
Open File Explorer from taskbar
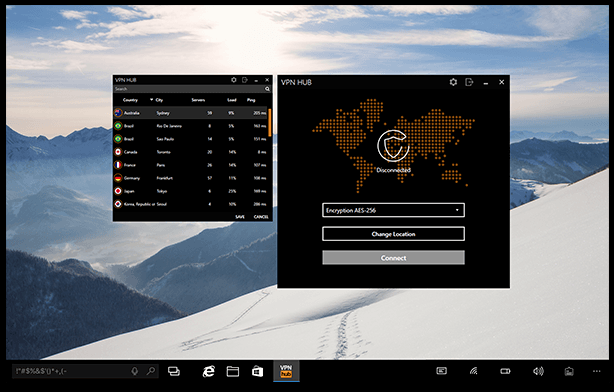click(233, 371)
